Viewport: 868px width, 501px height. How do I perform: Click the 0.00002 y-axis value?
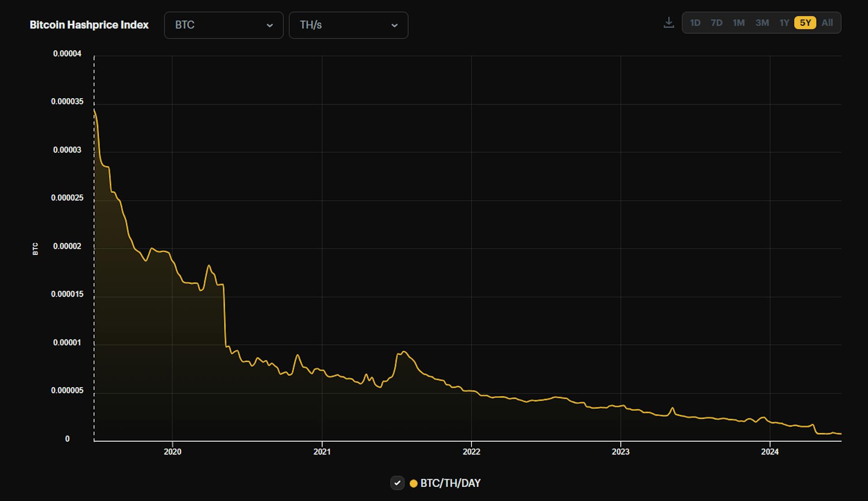[67, 246]
